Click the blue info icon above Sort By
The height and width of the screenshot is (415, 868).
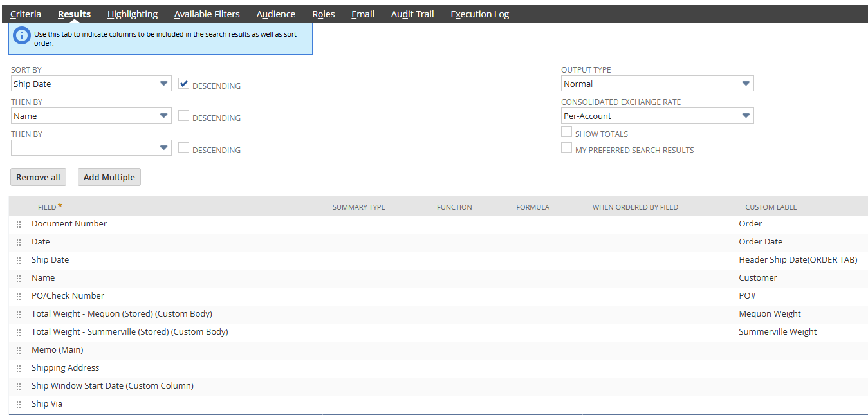(21, 35)
